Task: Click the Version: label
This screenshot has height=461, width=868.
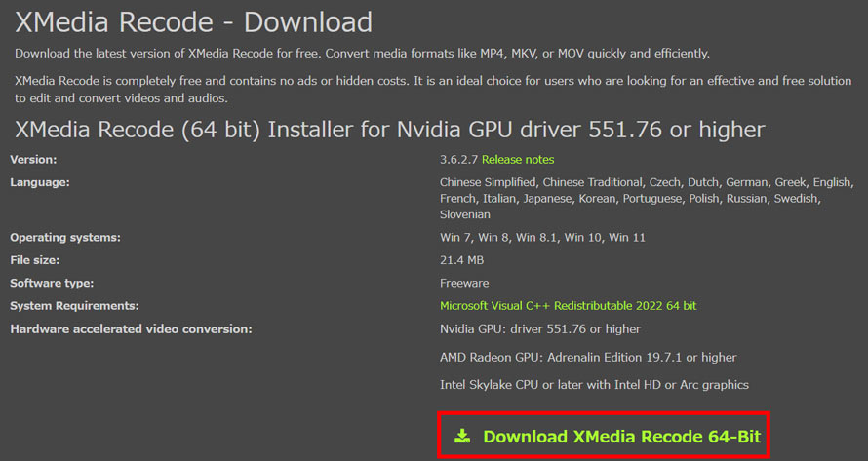Action: pyautogui.click(x=33, y=160)
